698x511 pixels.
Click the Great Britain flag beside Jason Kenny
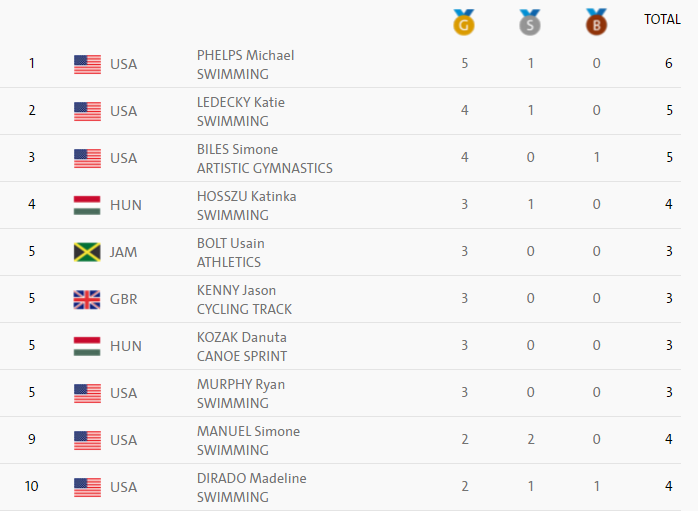pyautogui.click(x=88, y=299)
